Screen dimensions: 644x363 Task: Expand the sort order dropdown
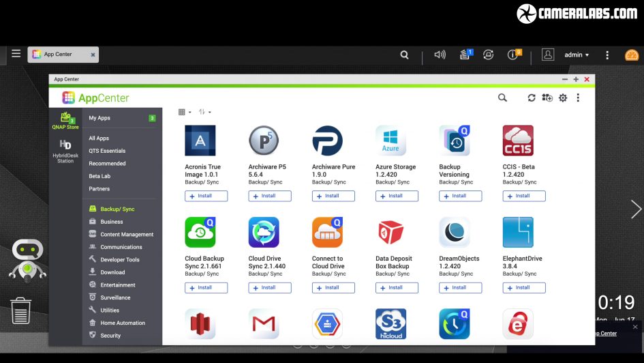point(204,112)
